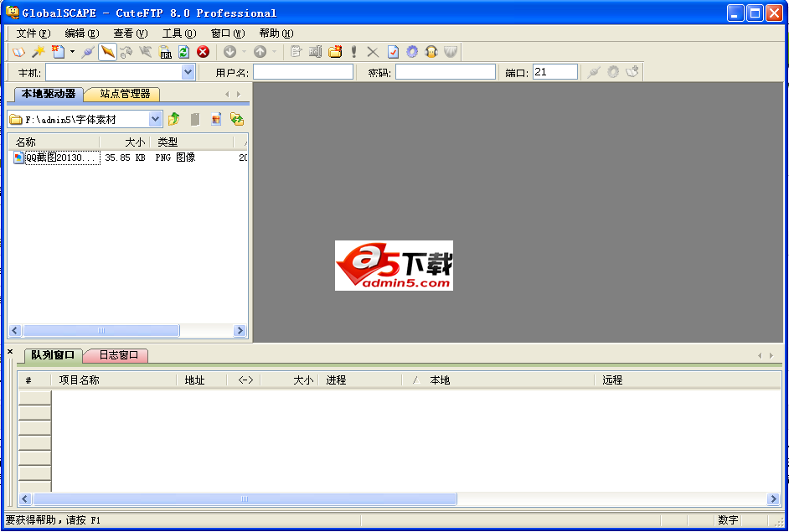Screen dimensions: 789x532
Task: Click the 地址 queue column header
Action: 202,380
